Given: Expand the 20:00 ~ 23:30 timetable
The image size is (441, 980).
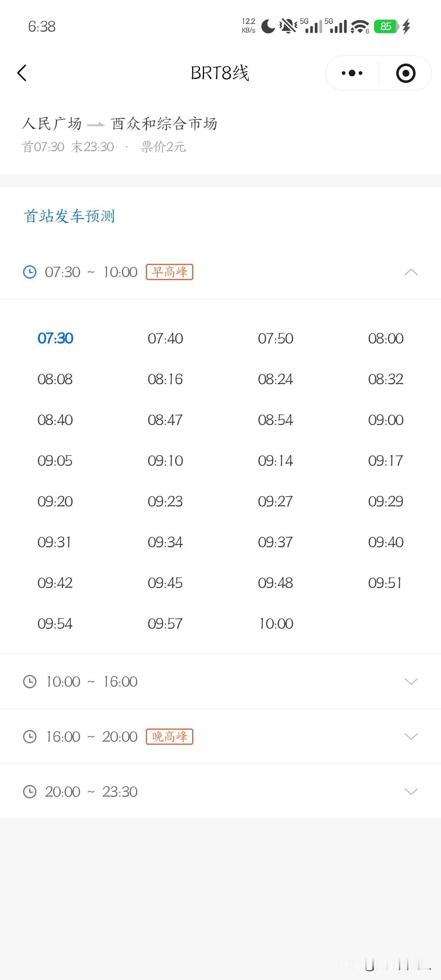Looking at the screenshot, I should pyautogui.click(x=411, y=792).
